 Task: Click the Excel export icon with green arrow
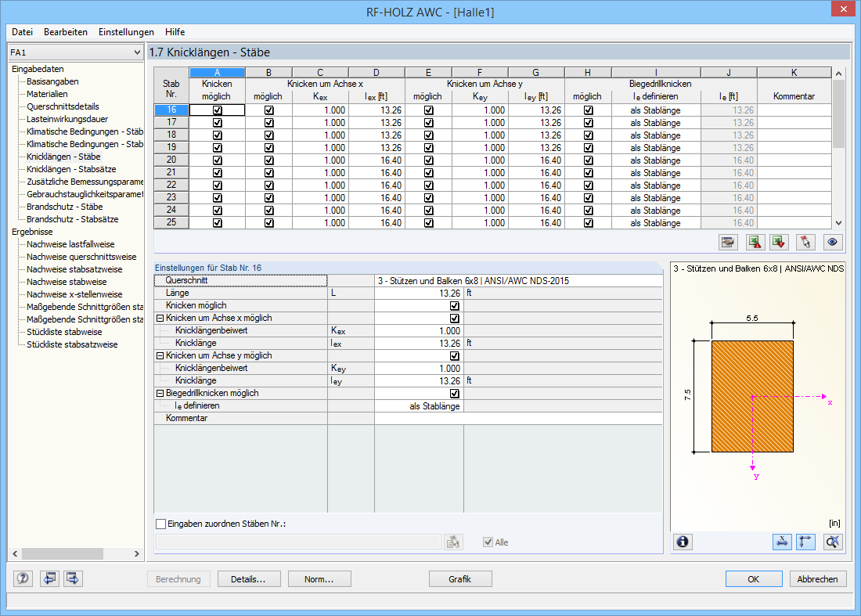(x=755, y=242)
